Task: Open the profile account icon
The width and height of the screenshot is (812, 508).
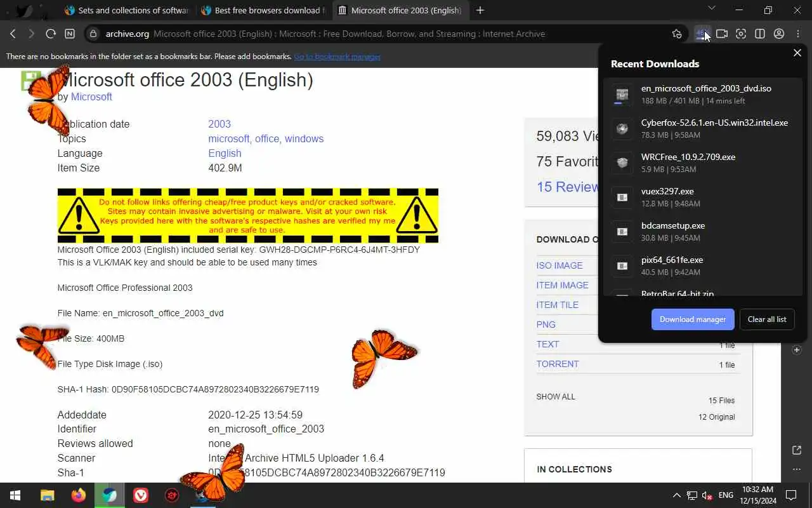Action: (x=779, y=34)
